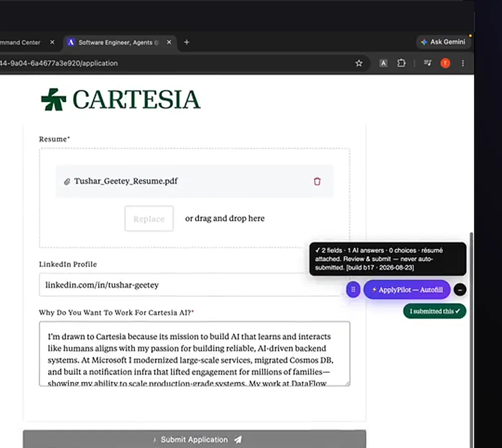
Task: Delete the attached resume with trash icon
Action: click(x=317, y=182)
